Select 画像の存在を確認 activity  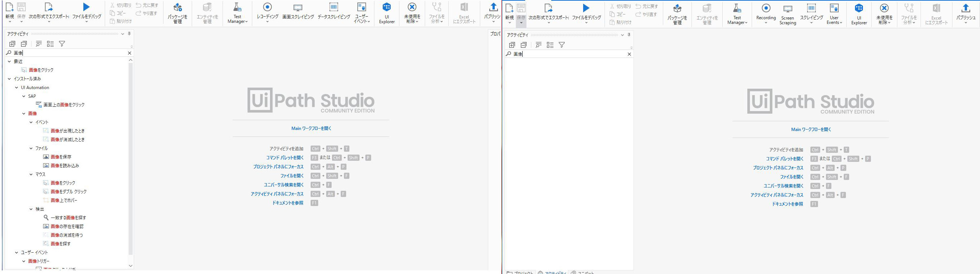67,227
